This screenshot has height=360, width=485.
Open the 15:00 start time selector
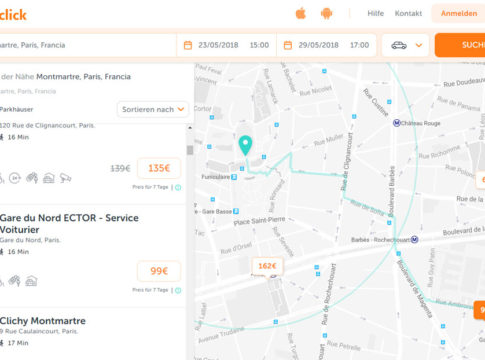pos(259,45)
